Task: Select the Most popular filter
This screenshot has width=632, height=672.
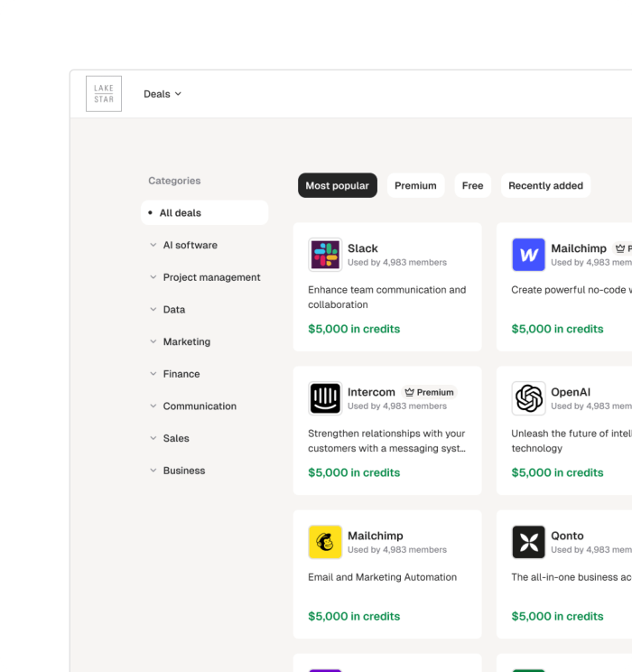Action: (338, 185)
